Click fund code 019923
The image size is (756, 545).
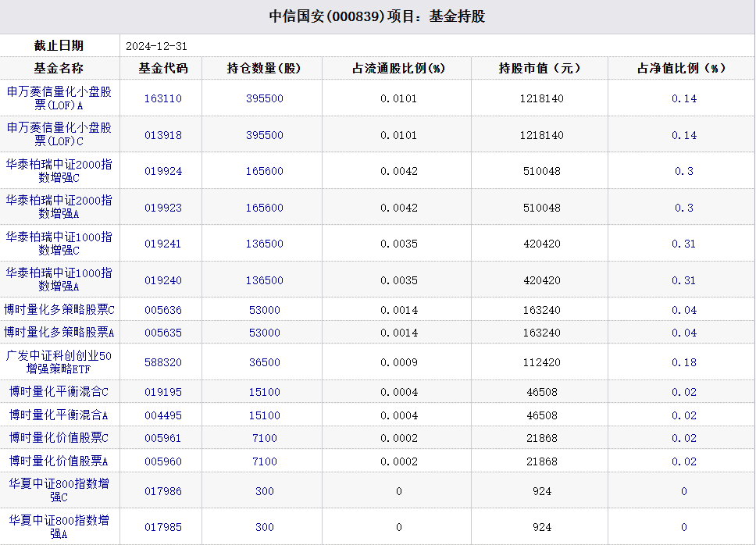[x=163, y=208]
